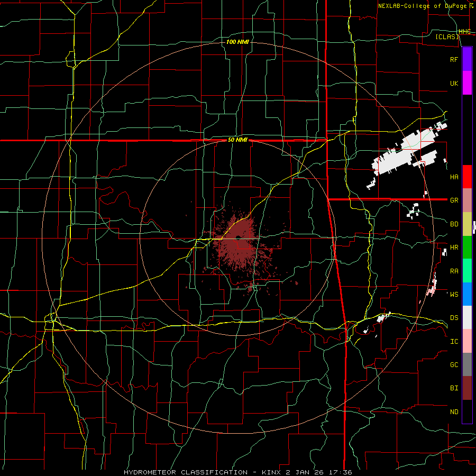Click the UK magenta legend swatch
The width and height of the screenshot is (476, 476).
pos(467,83)
